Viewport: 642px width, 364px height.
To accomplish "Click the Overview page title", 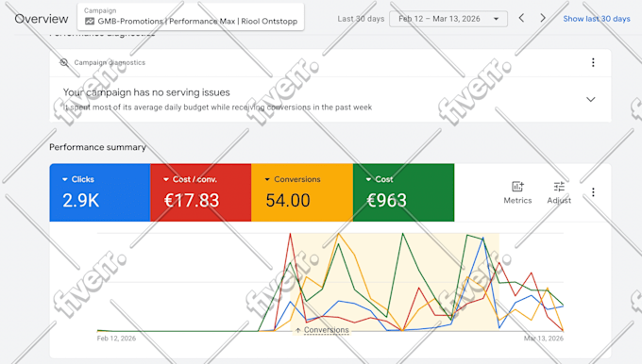I will click(x=42, y=19).
